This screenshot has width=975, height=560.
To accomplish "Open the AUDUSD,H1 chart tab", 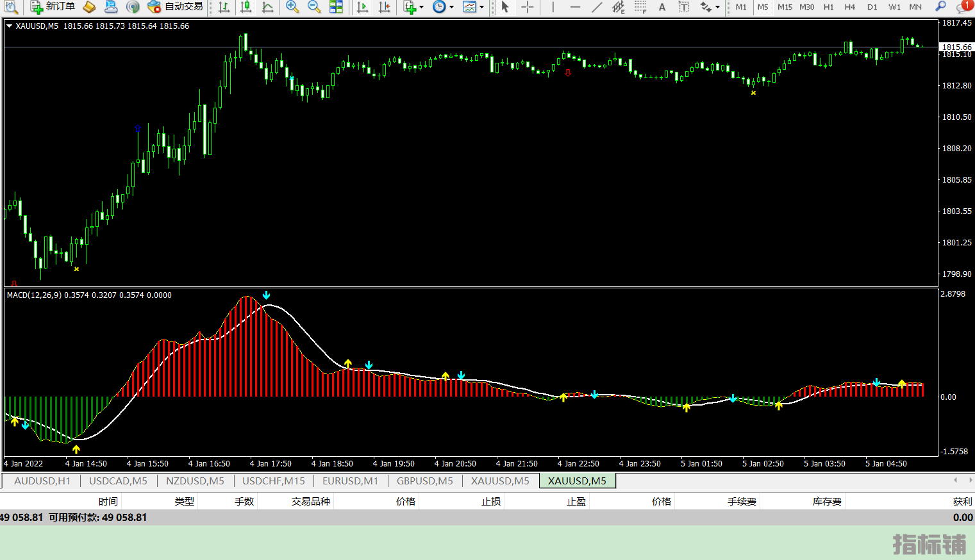I will [x=42, y=481].
